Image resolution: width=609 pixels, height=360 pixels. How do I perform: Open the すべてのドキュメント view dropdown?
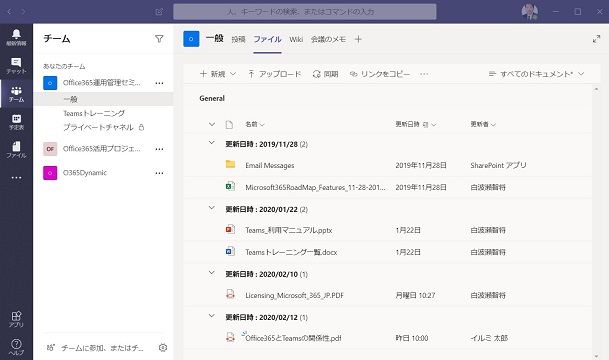pos(536,74)
